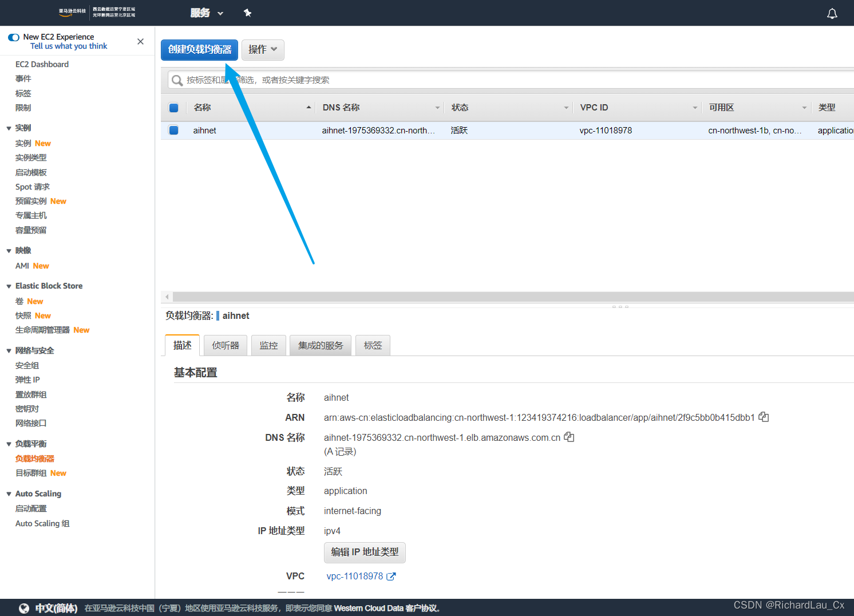Sort by 名称 column arrow
This screenshot has height=616, width=854.
click(309, 108)
